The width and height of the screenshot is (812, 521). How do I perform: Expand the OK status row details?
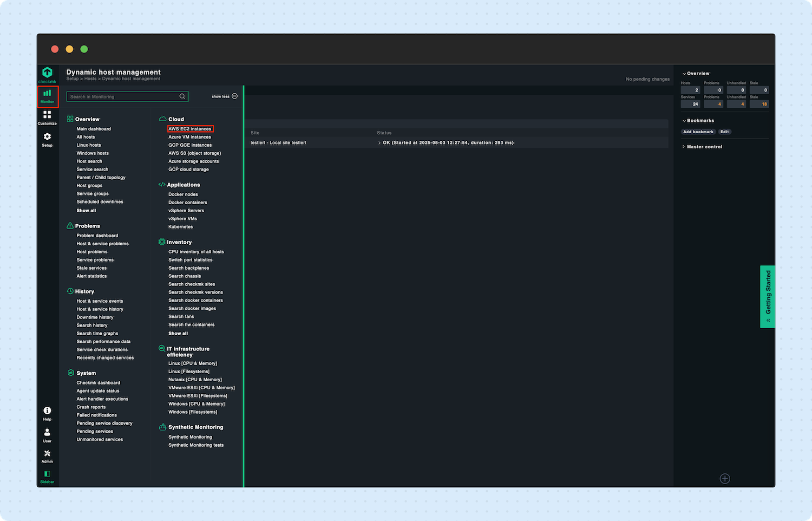click(x=379, y=143)
